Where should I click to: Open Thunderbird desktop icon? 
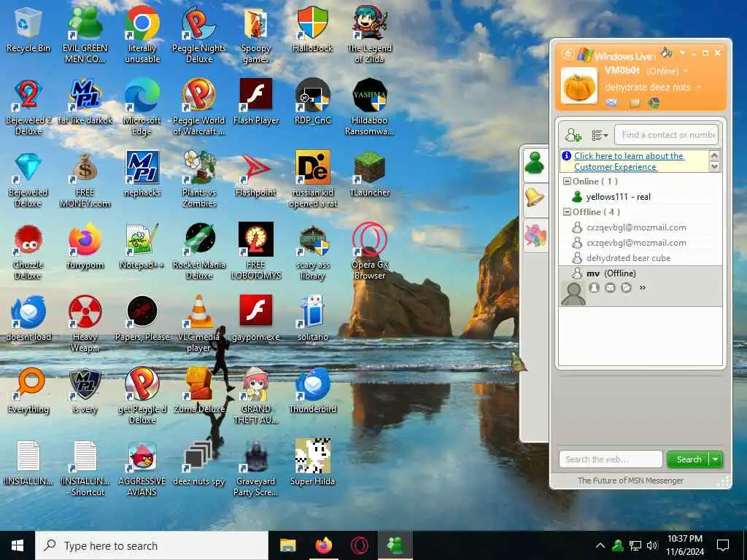coord(312,391)
